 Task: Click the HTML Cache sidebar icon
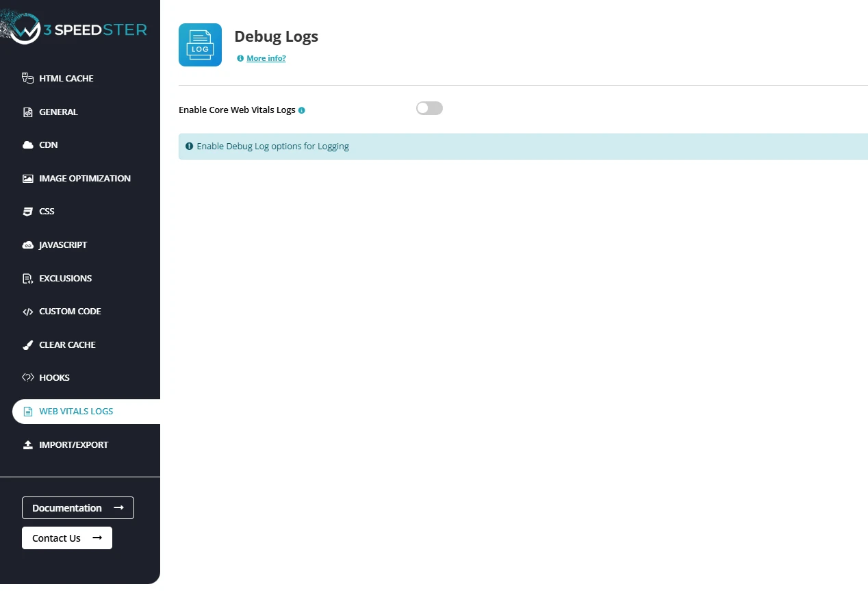pos(28,78)
